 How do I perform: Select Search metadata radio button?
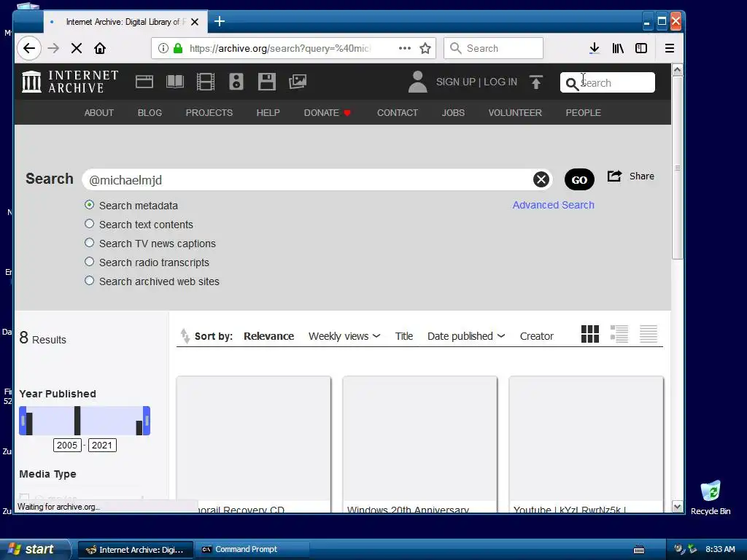[89, 205]
